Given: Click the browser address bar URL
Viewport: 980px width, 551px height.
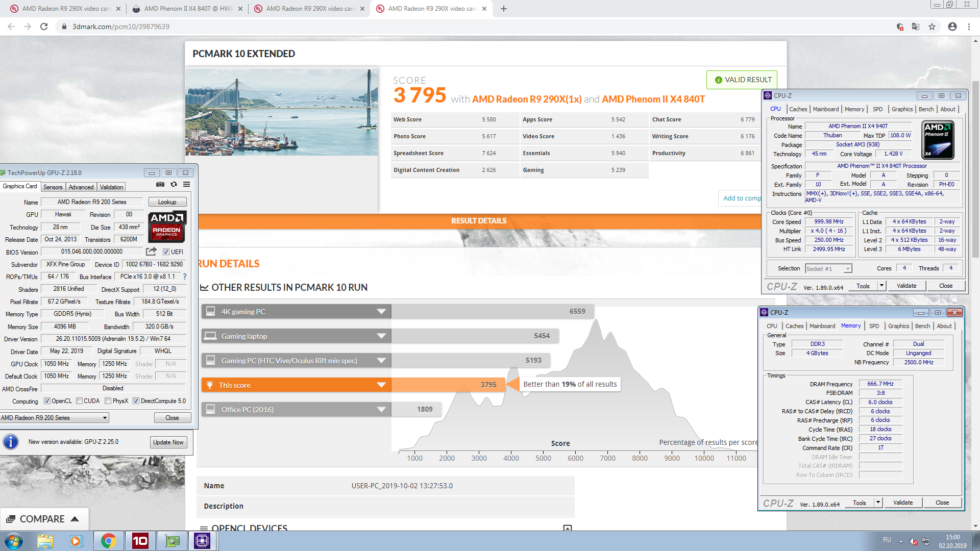Looking at the screenshot, I should [121, 27].
